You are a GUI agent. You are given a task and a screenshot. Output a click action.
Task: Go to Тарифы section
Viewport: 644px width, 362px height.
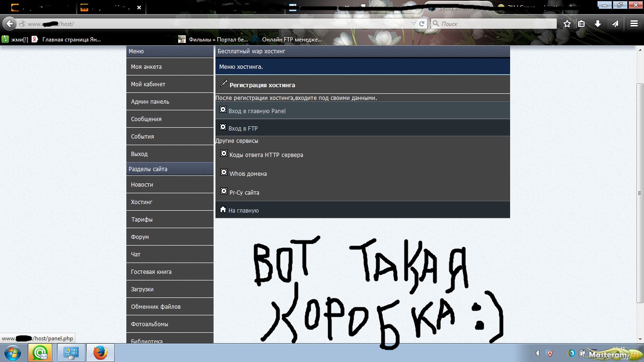170,219
